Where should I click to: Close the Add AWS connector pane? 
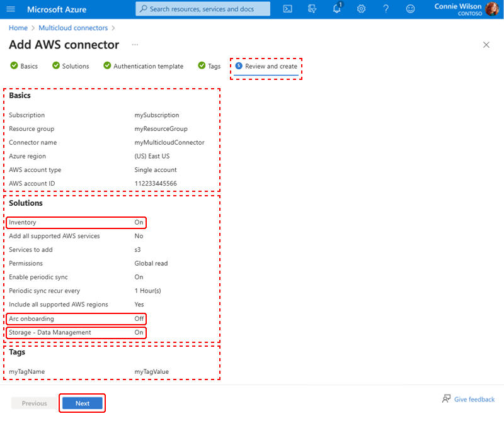(486, 45)
